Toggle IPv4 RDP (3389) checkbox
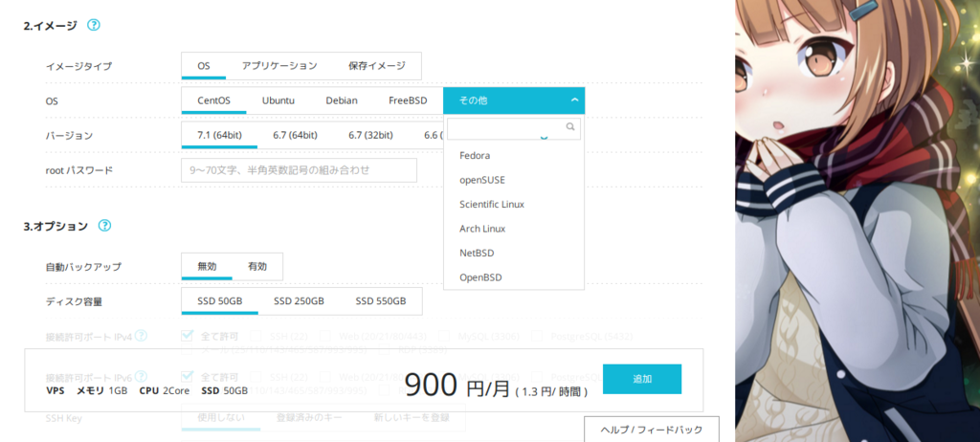 [x=385, y=349]
